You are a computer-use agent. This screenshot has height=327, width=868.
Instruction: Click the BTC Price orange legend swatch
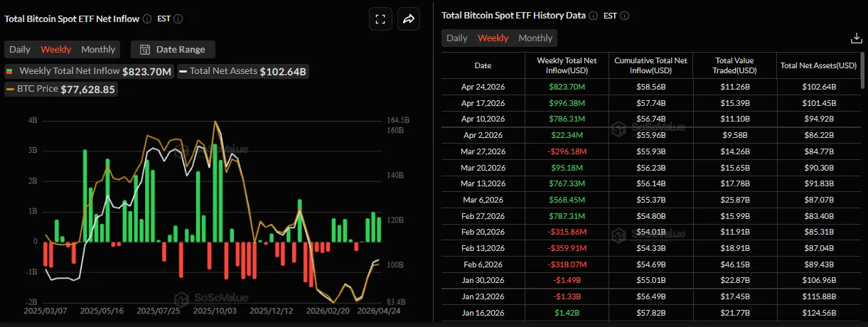pyautogui.click(x=10, y=90)
